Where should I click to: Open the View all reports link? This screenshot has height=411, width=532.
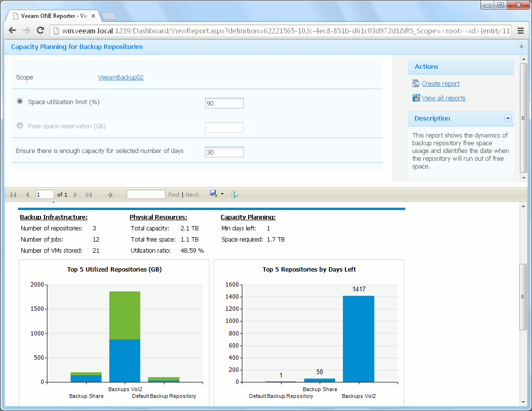point(443,98)
